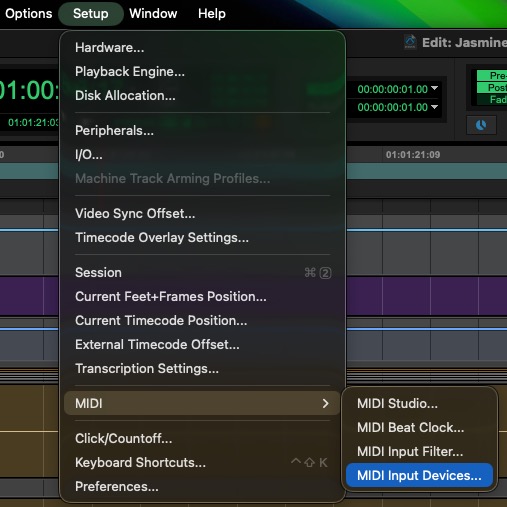Open the upper 00:00:00:01.00 dropdown arrow
This screenshot has height=507, width=507.
(x=434, y=88)
